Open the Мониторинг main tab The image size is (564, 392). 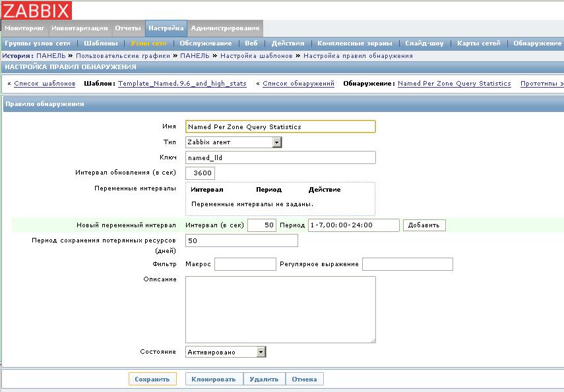point(24,28)
